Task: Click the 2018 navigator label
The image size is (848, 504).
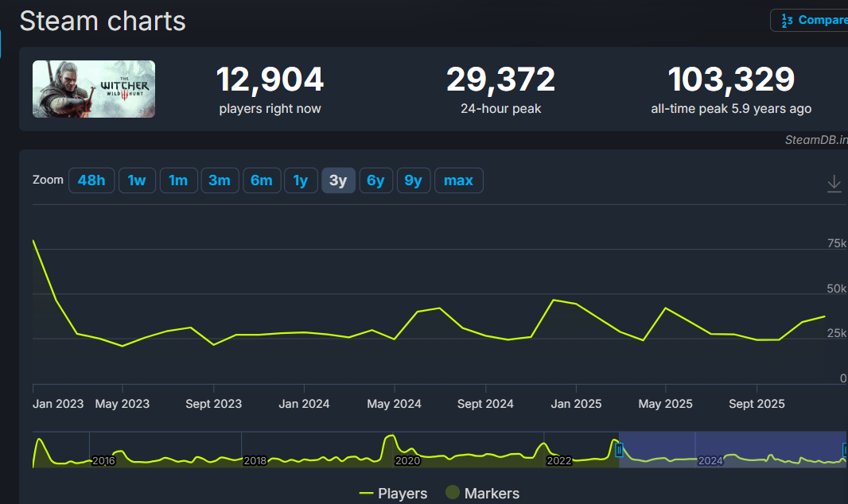Action: click(255, 461)
